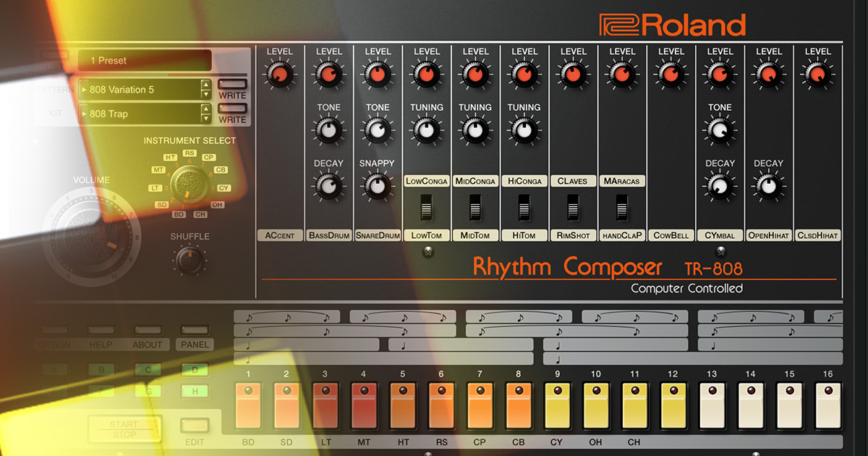
Task: Select pattern bank C
Action: point(148,370)
